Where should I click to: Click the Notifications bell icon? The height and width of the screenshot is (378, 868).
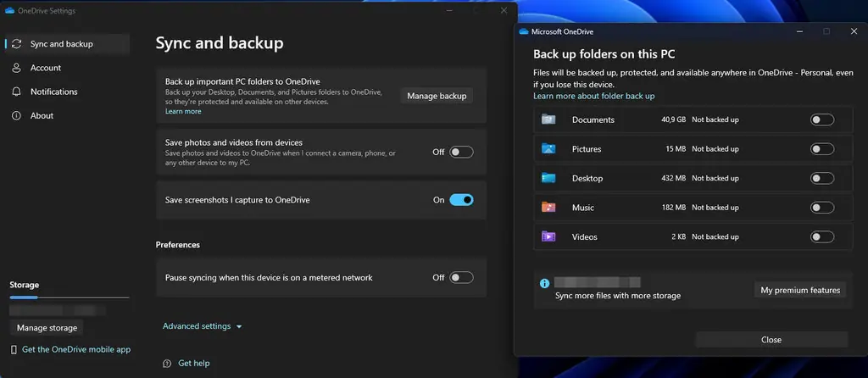(17, 92)
